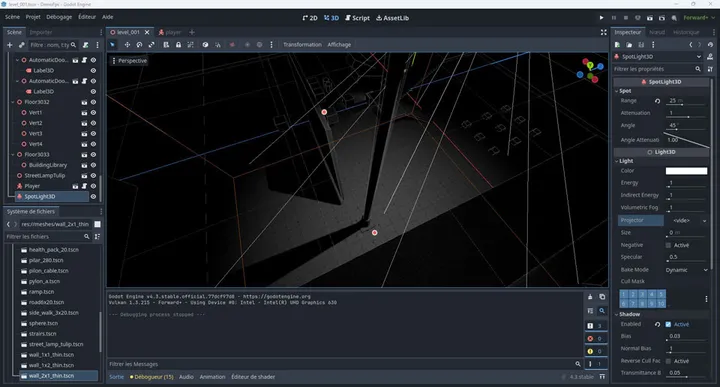Activate the Rotate mode tool
The width and height of the screenshot is (720, 387).
click(x=139, y=45)
